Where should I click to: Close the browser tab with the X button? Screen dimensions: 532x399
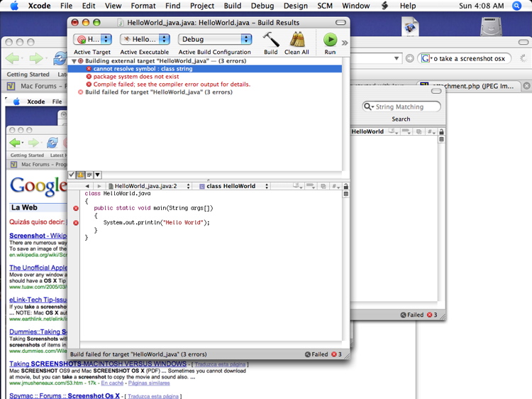(x=526, y=86)
